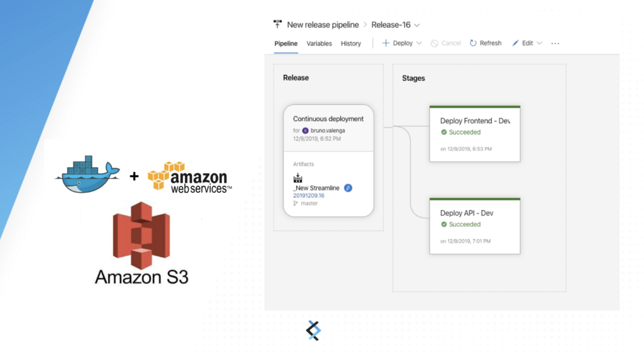The width and height of the screenshot is (644, 352).
Task: Click the Edit button label
Action: coord(528,43)
